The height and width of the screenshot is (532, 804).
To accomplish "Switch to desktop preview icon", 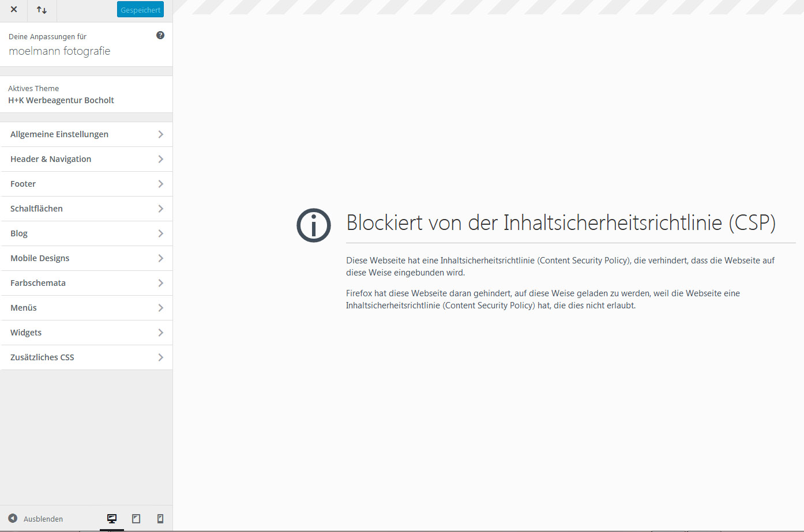I will click(x=112, y=519).
